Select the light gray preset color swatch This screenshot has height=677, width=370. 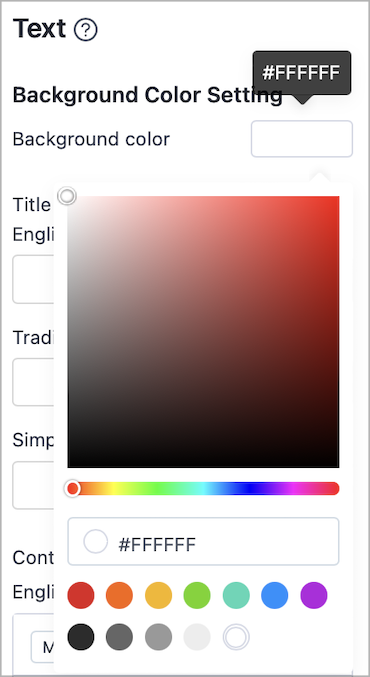(197, 637)
